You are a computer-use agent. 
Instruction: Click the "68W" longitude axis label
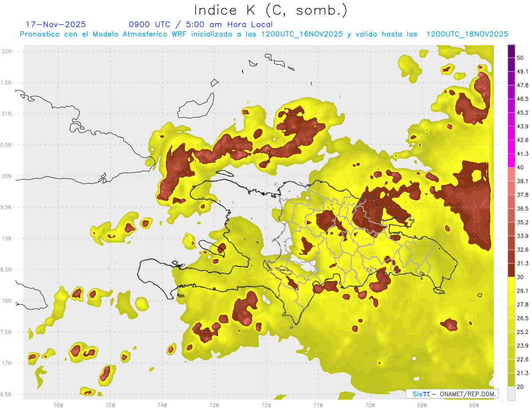tap(474, 405)
